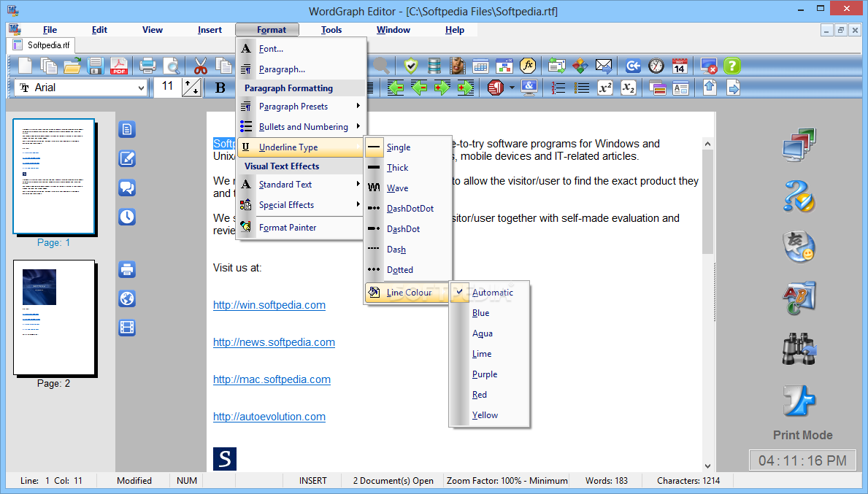Follow the http://autoevolution.com link
The width and height of the screenshot is (868, 494).
pyautogui.click(x=269, y=417)
